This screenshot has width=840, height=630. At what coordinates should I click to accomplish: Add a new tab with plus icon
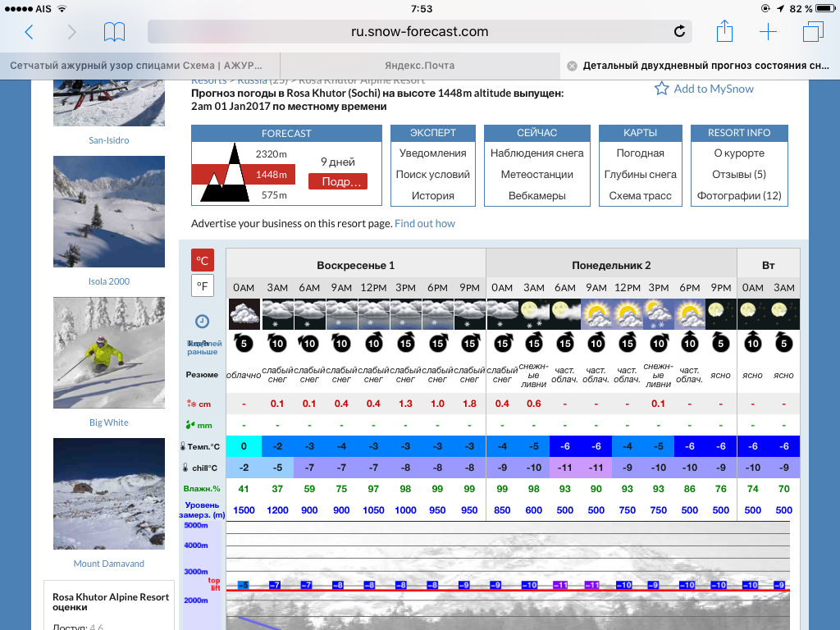tap(768, 32)
